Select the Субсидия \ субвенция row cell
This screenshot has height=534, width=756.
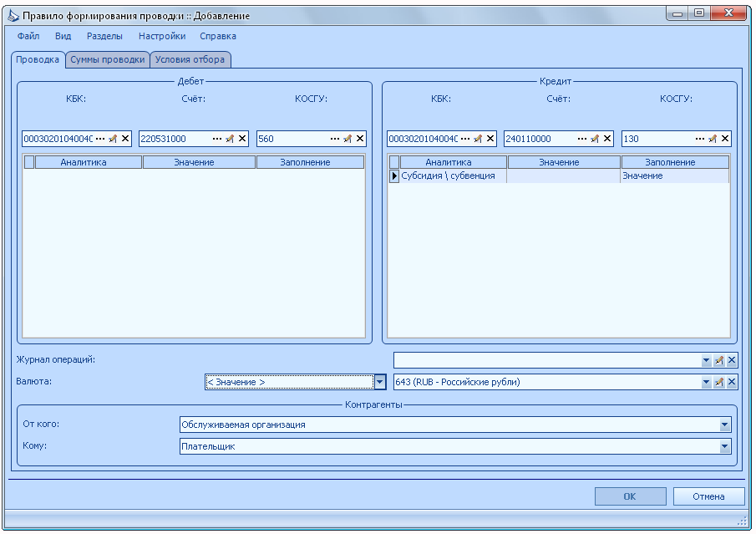pyautogui.click(x=454, y=176)
